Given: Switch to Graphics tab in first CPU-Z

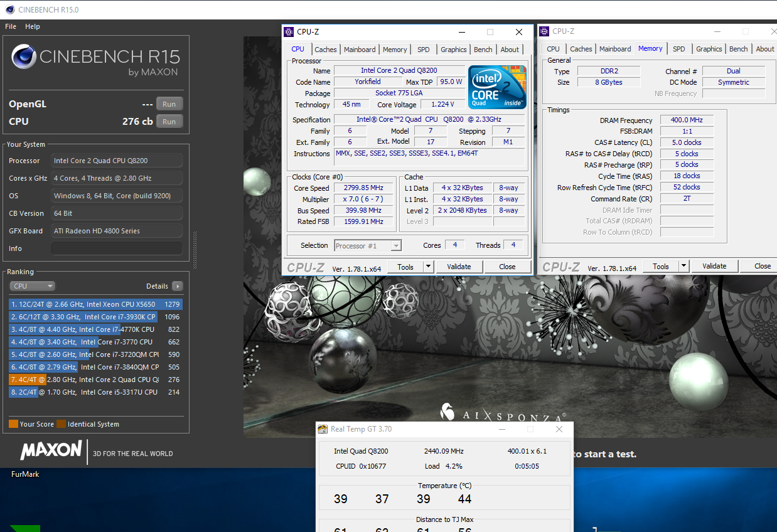Looking at the screenshot, I should [x=453, y=50].
